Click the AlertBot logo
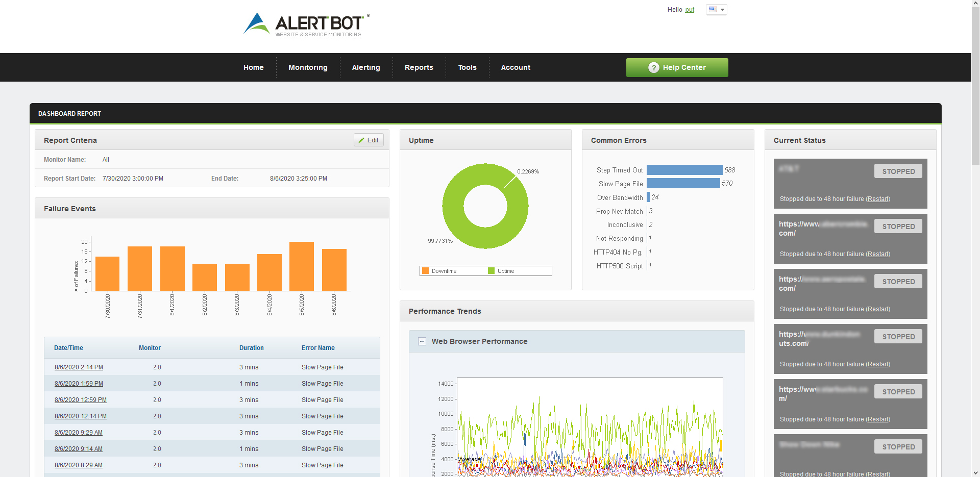980x477 pixels. tap(307, 24)
